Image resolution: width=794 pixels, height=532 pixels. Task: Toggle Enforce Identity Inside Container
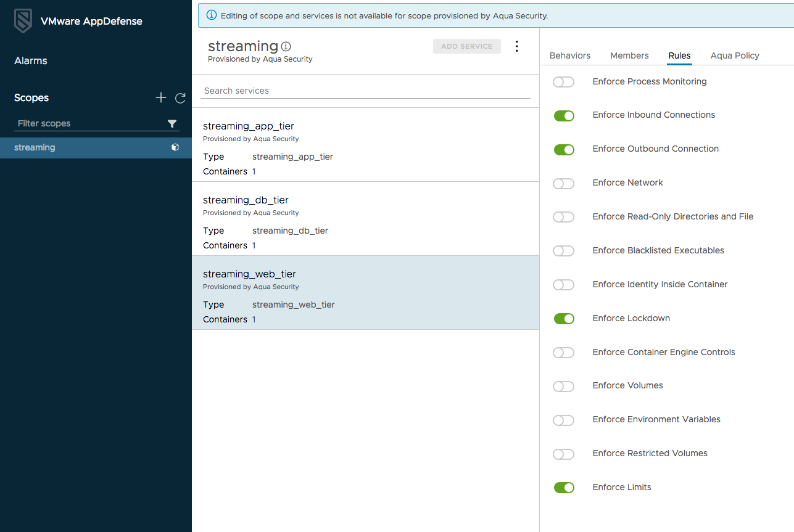564,285
